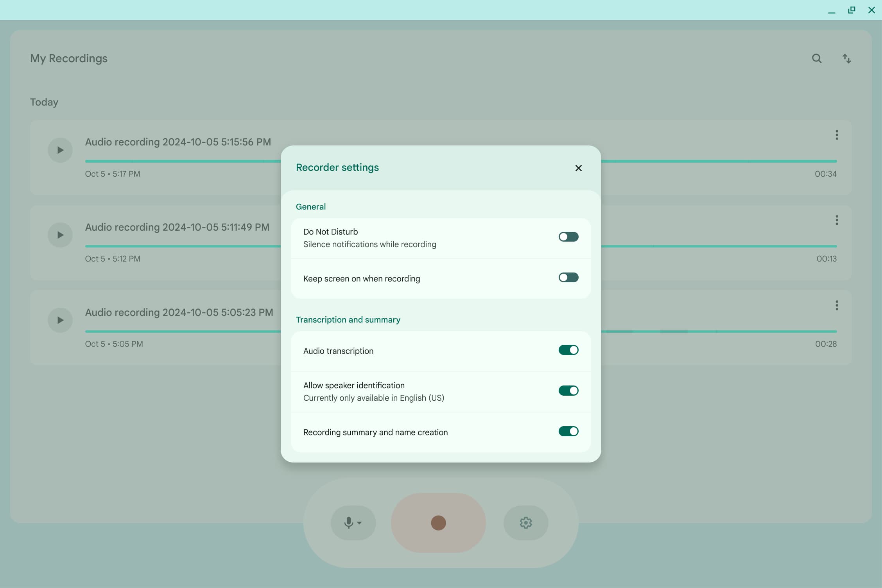This screenshot has height=588, width=882.
Task: Toggle Do Not Disturb switch
Action: [x=568, y=237]
